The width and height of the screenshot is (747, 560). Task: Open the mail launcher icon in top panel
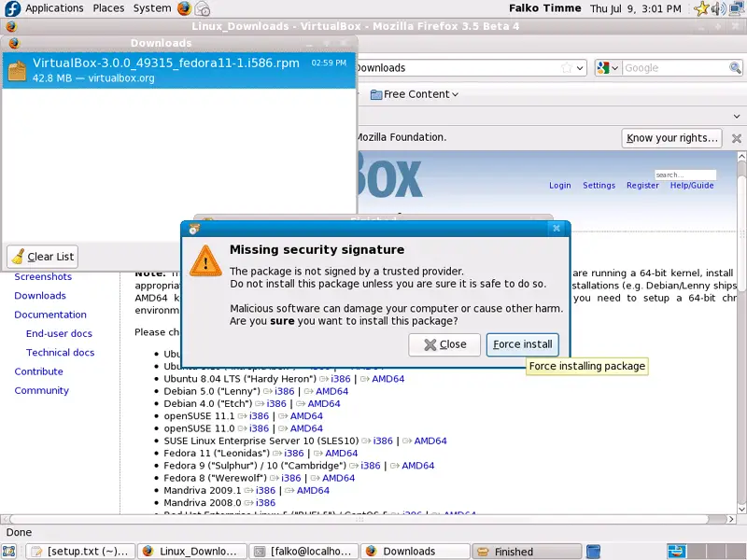203,8
